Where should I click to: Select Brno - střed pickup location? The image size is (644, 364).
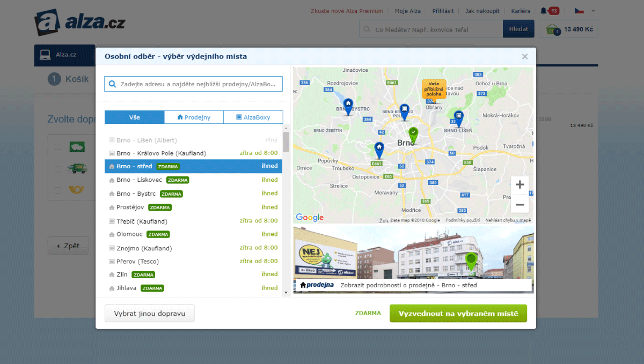(193, 166)
